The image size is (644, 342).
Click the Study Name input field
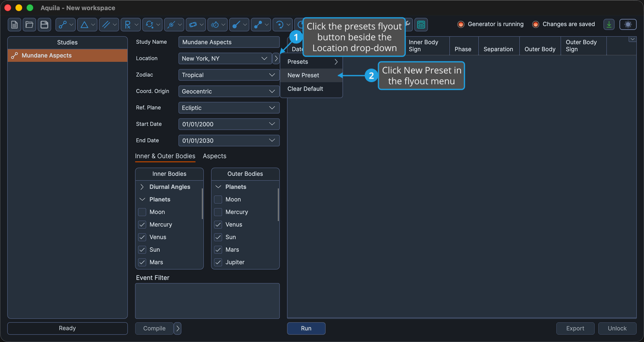[229, 42]
